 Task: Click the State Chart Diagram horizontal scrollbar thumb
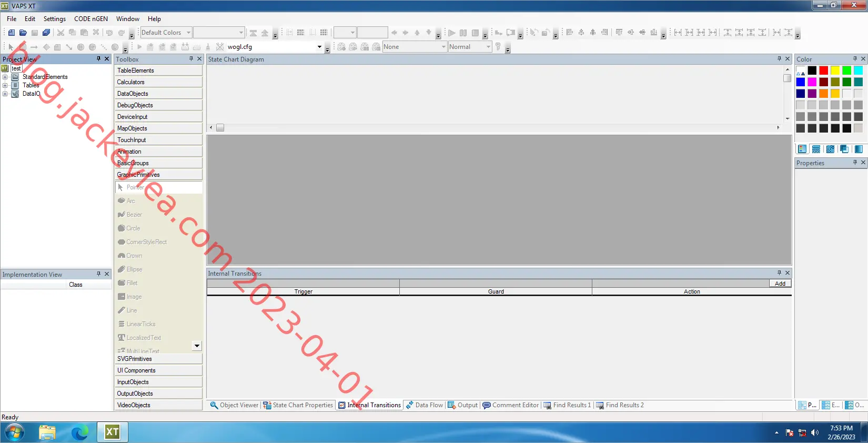tap(220, 128)
